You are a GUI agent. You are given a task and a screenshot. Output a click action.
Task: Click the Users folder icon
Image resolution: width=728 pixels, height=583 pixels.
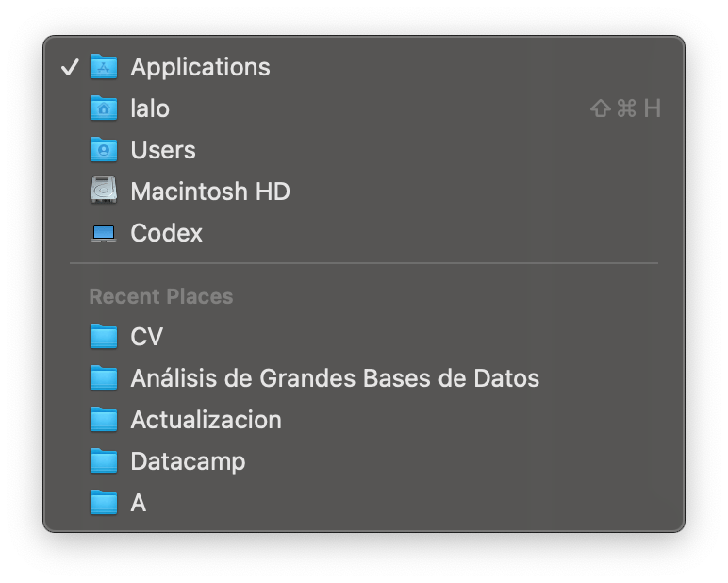tap(103, 150)
